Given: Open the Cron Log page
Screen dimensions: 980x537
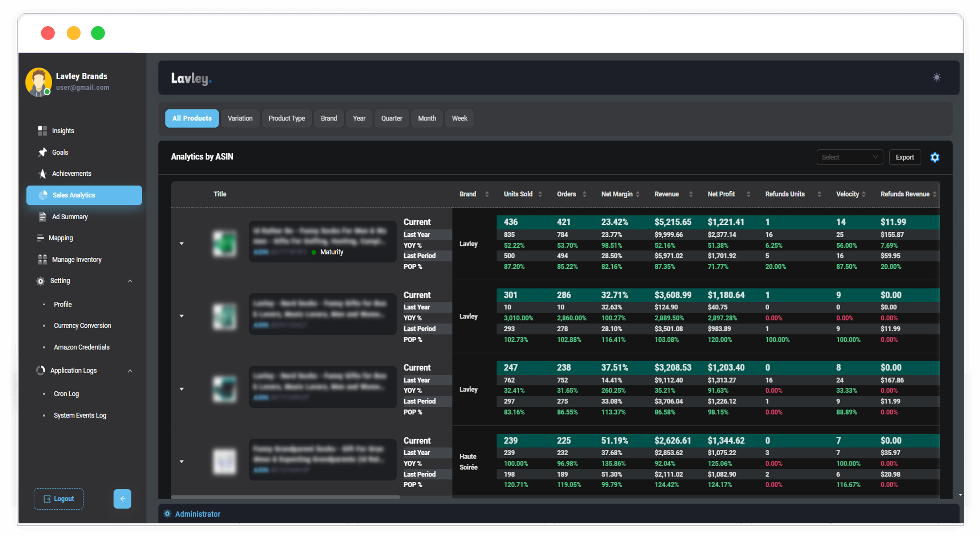Looking at the screenshot, I should click(66, 394).
